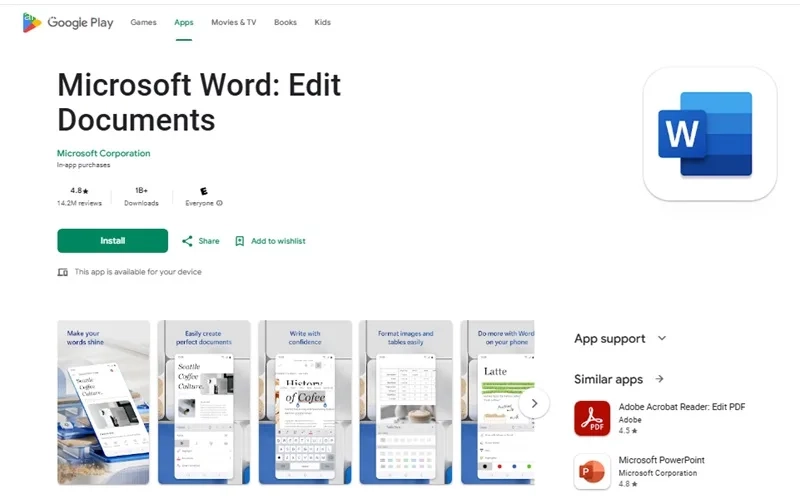Open 'Easily create perfect documents' screenshot
The height and width of the screenshot is (504, 800).
pyautogui.click(x=204, y=402)
